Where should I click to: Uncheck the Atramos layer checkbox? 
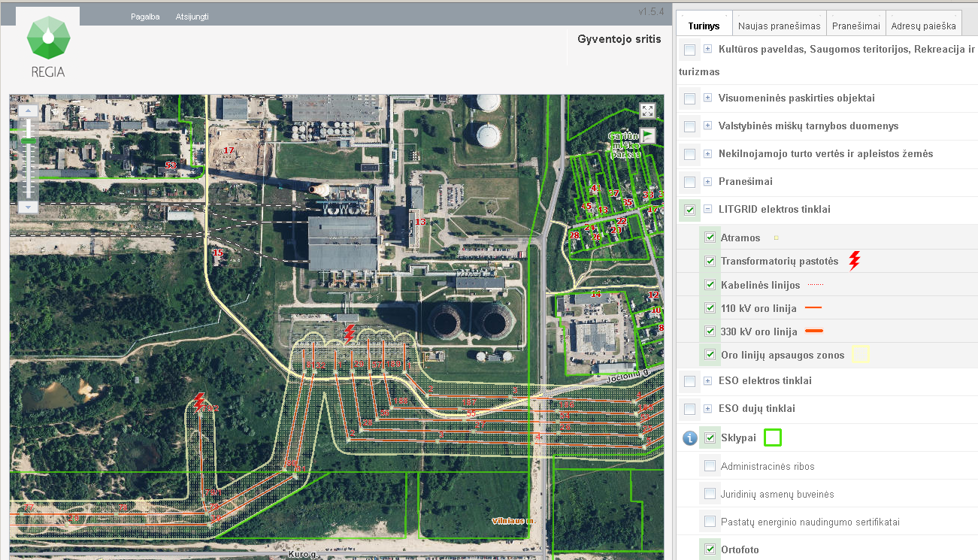[710, 238]
